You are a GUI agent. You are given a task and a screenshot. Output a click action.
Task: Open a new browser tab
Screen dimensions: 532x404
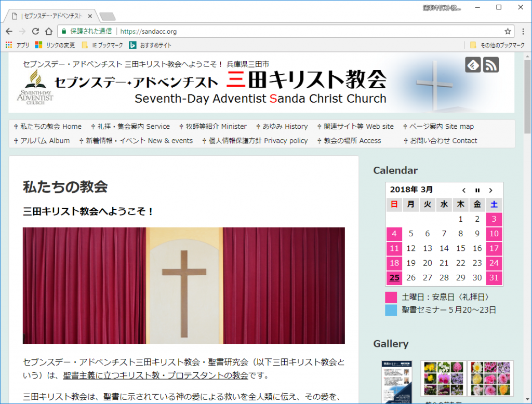108,16
